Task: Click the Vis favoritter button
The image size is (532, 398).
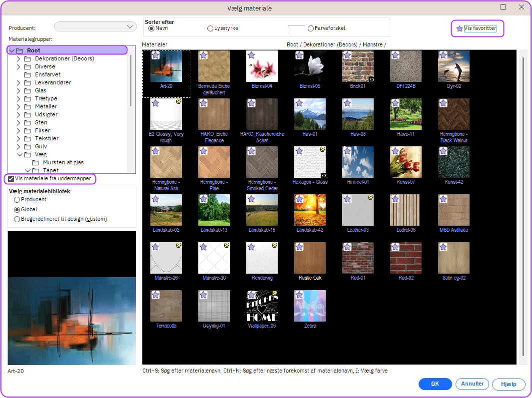Action: pyautogui.click(x=477, y=28)
